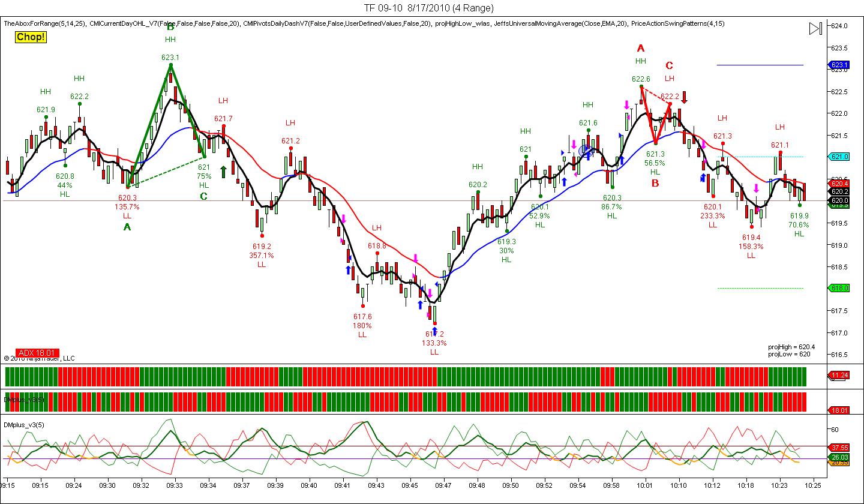Select the projHigh = 620.4 text
864x504 pixels.
pos(791,347)
